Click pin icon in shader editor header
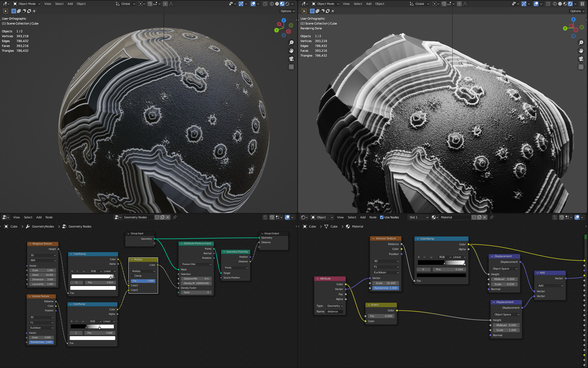The image size is (588, 368). pos(492,217)
